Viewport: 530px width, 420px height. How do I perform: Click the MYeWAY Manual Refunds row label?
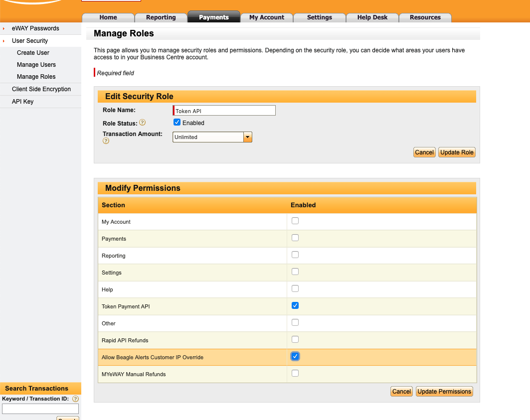134,374
